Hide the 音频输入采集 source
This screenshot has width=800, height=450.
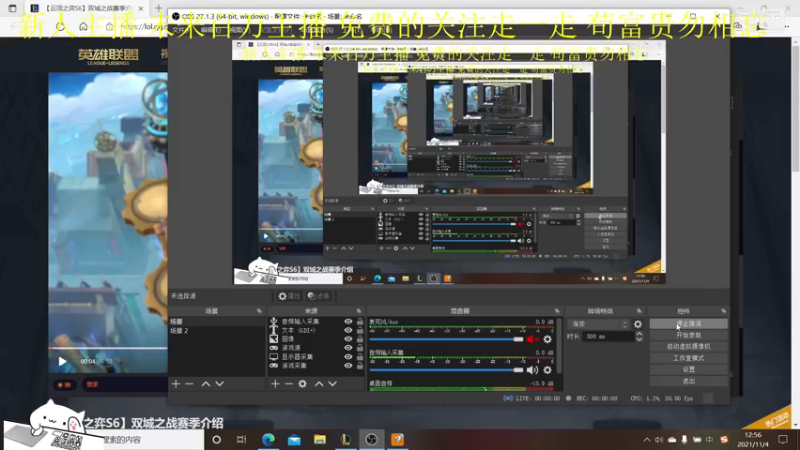tap(348, 321)
